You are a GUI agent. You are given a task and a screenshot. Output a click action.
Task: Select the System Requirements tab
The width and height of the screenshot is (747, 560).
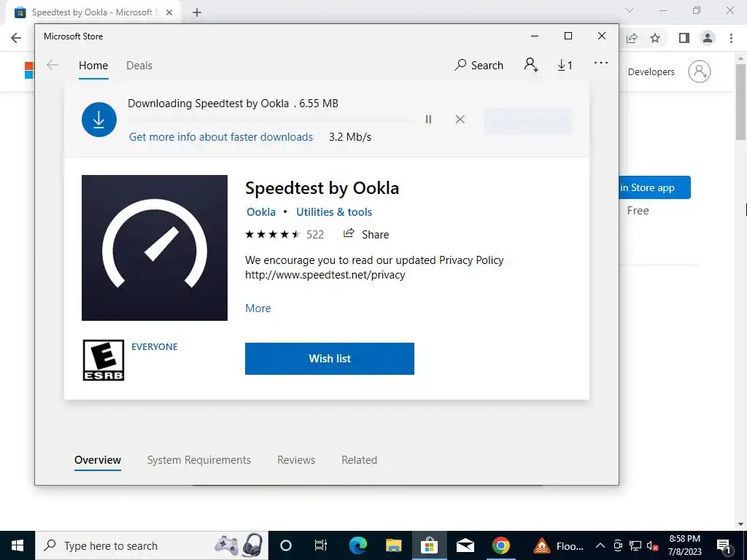198,460
